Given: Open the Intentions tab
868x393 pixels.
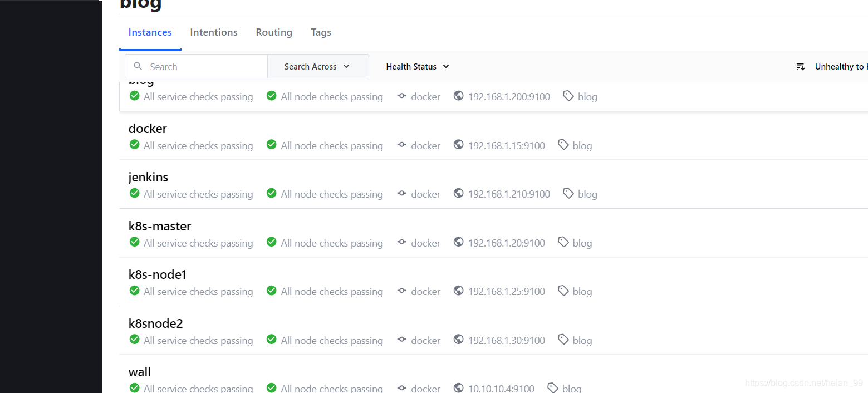Looking at the screenshot, I should click(x=214, y=32).
